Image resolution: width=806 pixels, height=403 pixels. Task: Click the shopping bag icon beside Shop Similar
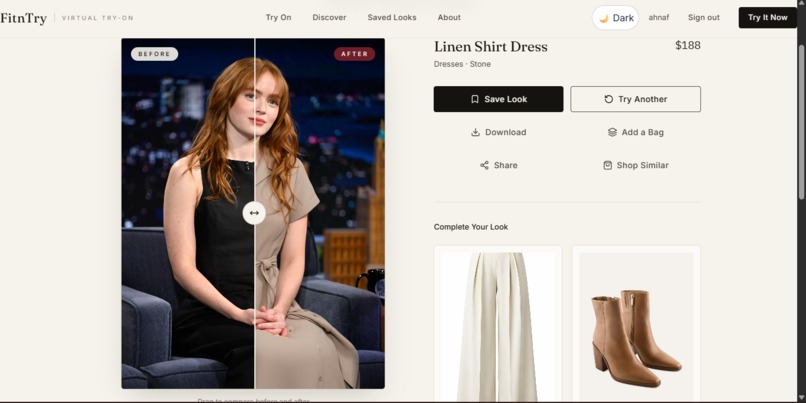coord(608,165)
